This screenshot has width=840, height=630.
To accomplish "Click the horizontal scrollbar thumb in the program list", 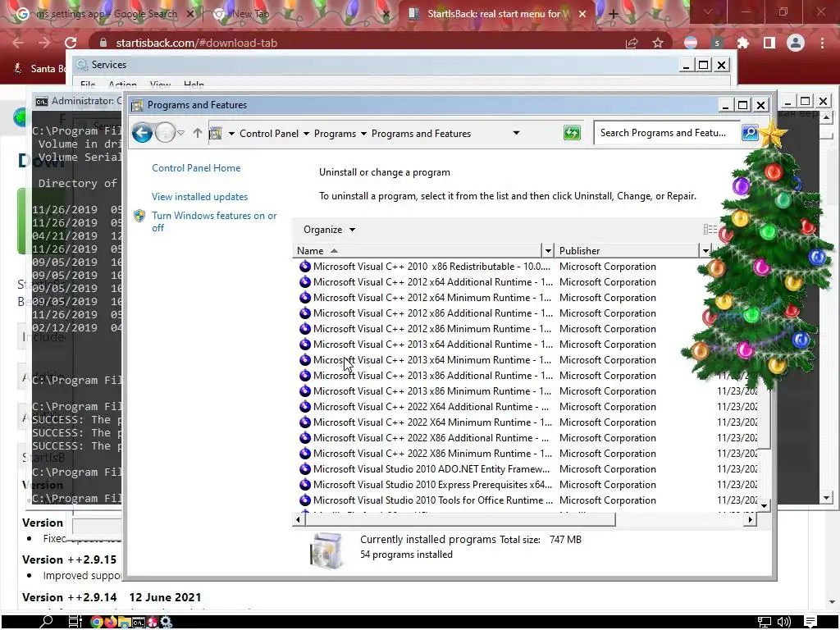I will [x=459, y=519].
